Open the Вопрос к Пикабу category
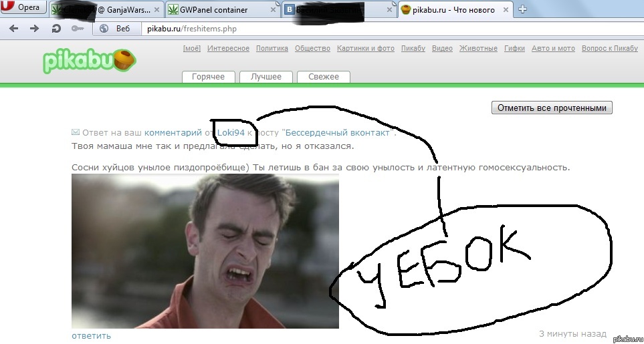Image resolution: width=644 pixels, height=344 pixels. [x=610, y=48]
